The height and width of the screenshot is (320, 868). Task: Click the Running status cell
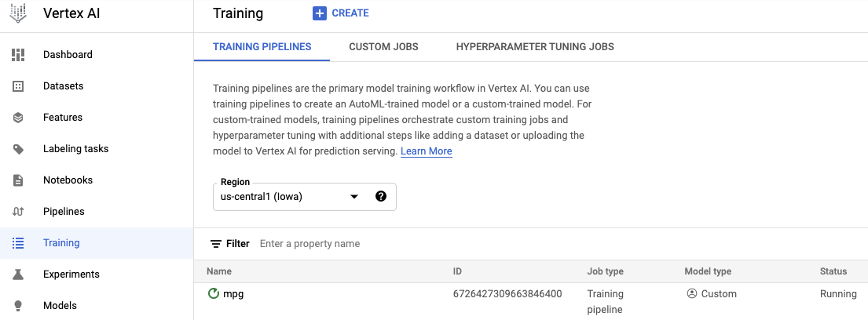click(838, 294)
